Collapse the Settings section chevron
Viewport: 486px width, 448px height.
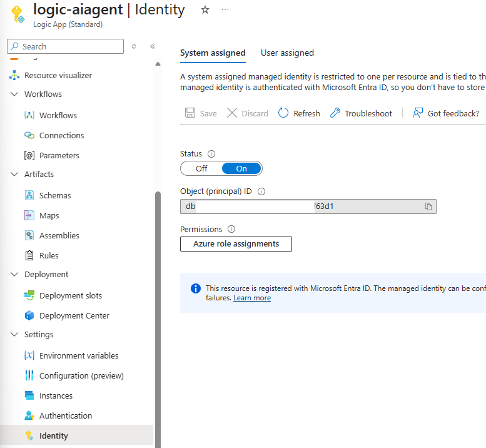[x=14, y=335]
